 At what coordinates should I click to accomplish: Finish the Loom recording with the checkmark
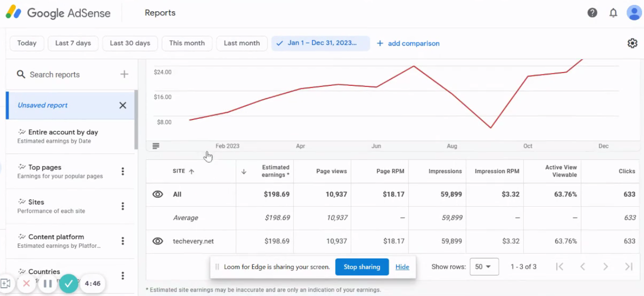pyautogui.click(x=69, y=283)
